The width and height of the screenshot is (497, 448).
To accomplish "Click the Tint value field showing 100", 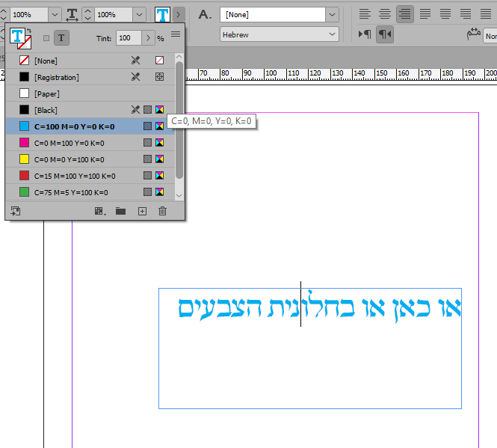I will 129,38.
